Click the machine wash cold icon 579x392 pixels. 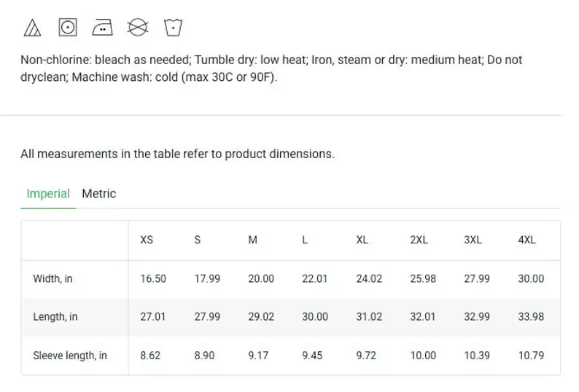point(174,28)
